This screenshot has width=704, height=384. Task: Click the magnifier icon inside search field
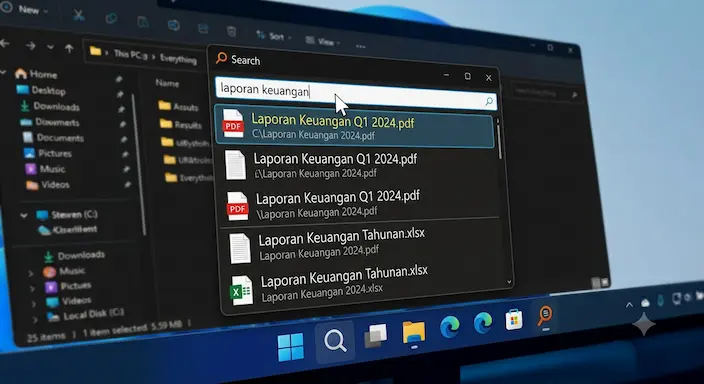(489, 102)
